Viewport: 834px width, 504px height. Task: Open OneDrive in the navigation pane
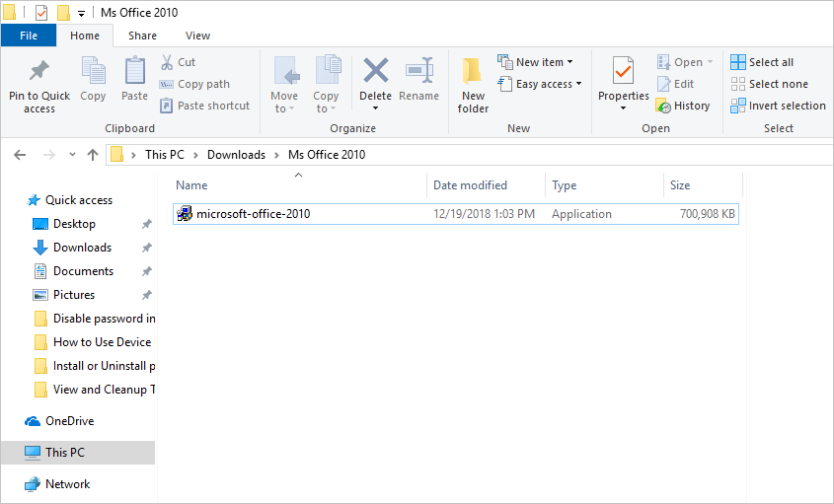point(69,421)
